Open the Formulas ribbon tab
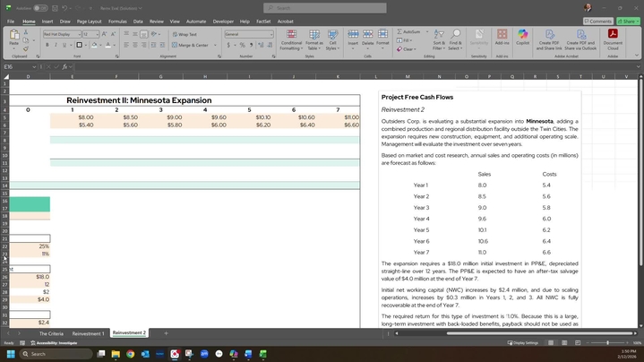The height and width of the screenshot is (362, 644). tap(117, 21)
